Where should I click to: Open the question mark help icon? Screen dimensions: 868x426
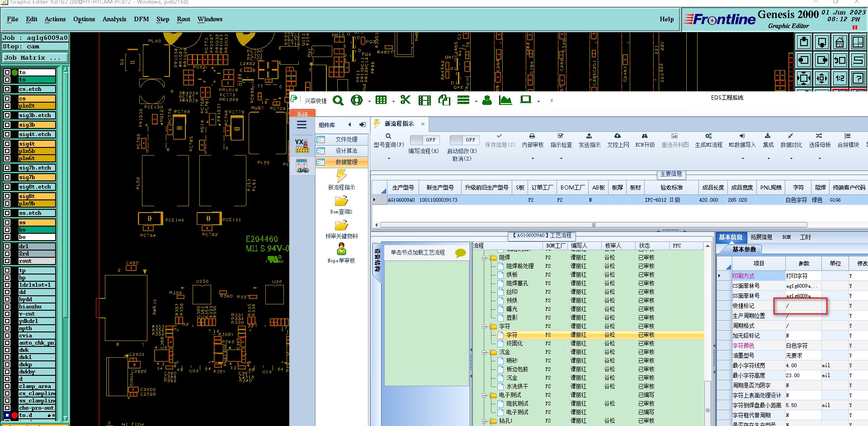[x=858, y=78]
